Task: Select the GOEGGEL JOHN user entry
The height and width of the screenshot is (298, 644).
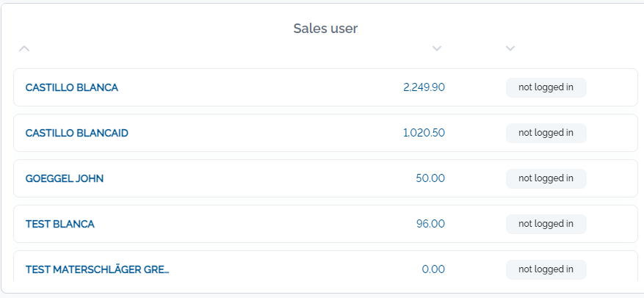Action: coord(65,178)
